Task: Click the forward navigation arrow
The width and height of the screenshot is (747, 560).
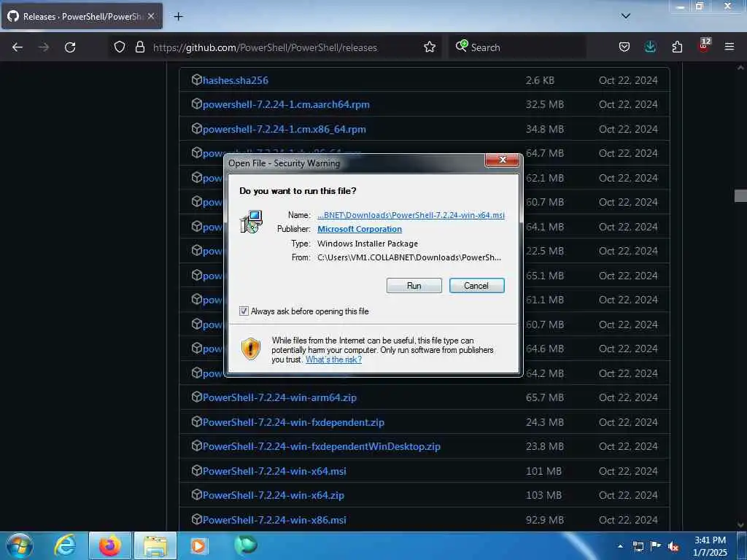Action: click(x=44, y=47)
